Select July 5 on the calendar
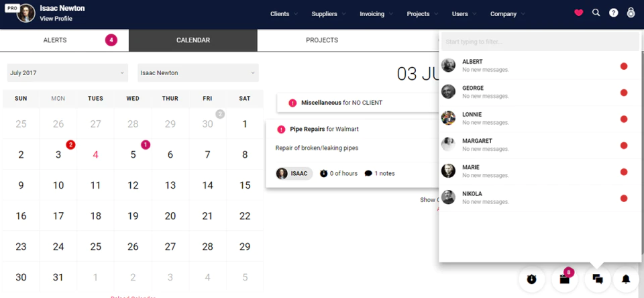 point(133,154)
